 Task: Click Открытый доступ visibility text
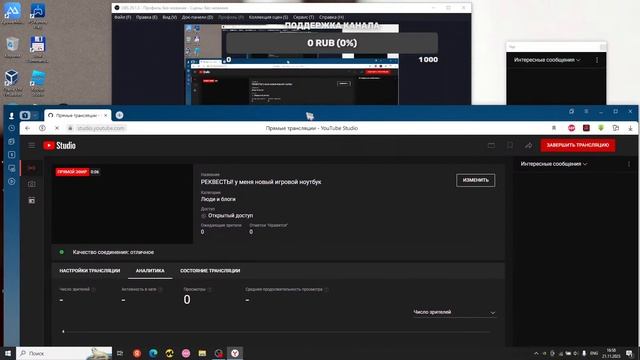pos(230,216)
